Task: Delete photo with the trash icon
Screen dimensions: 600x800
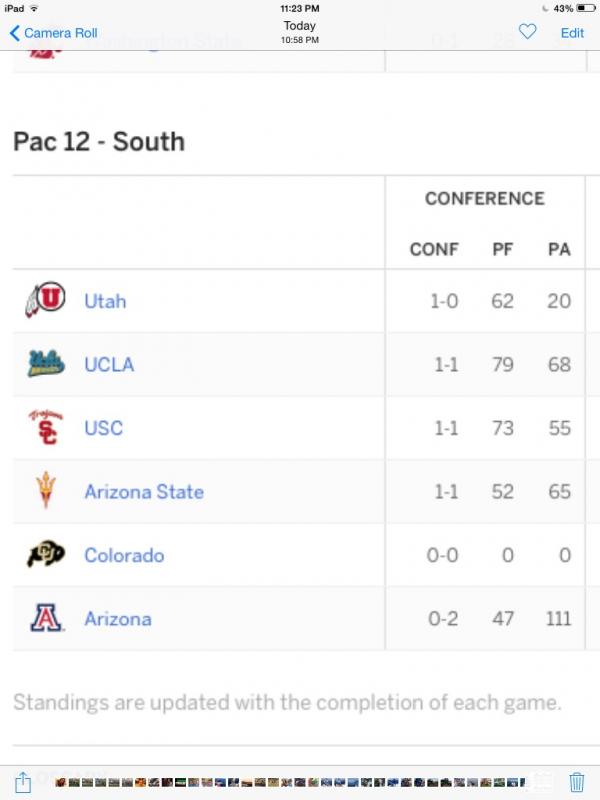Action: pyautogui.click(x=577, y=782)
